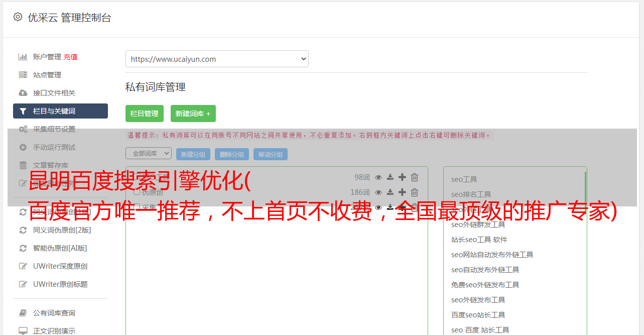Screen dimensions: 644x335
Task: Select keyword 'seo自动发布外链工具'
Action: click(485, 270)
